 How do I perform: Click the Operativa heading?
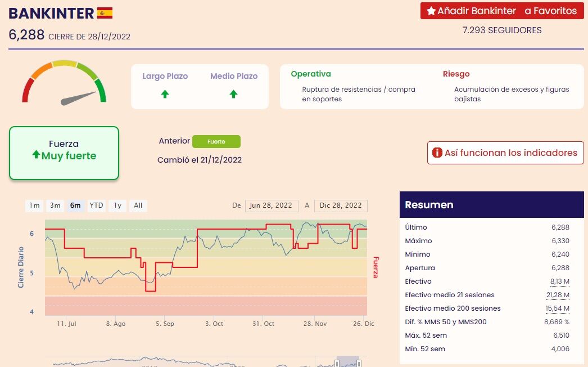tap(311, 74)
